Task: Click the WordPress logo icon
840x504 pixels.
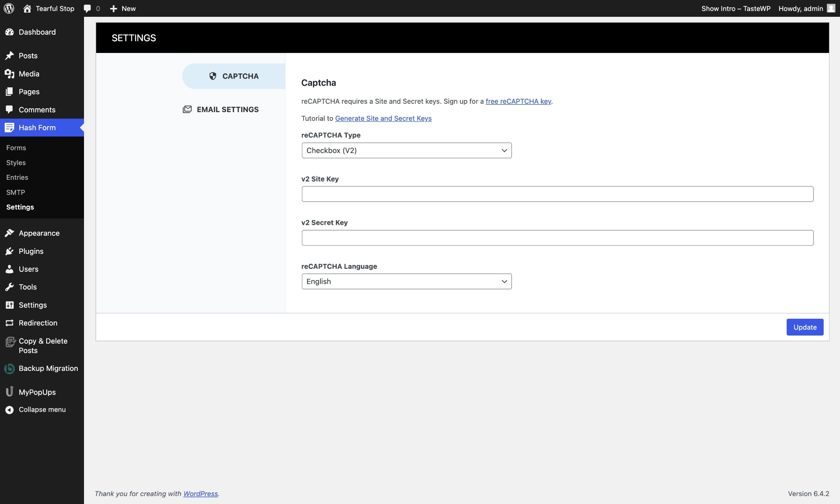Action: click(9, 8)
